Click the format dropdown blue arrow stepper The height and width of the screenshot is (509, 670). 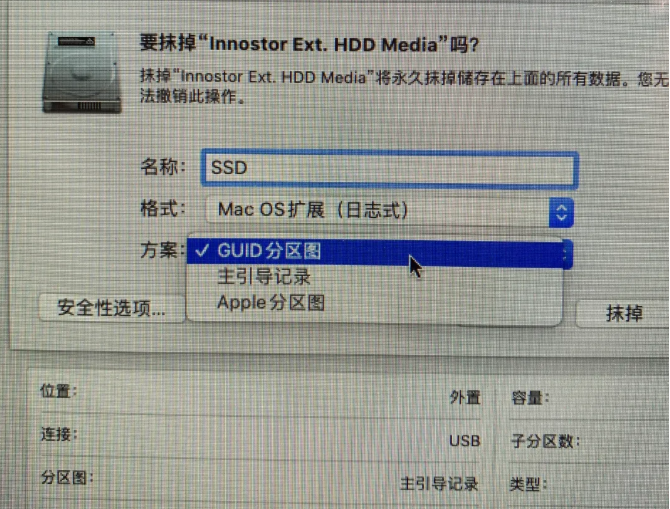[561, 212]
